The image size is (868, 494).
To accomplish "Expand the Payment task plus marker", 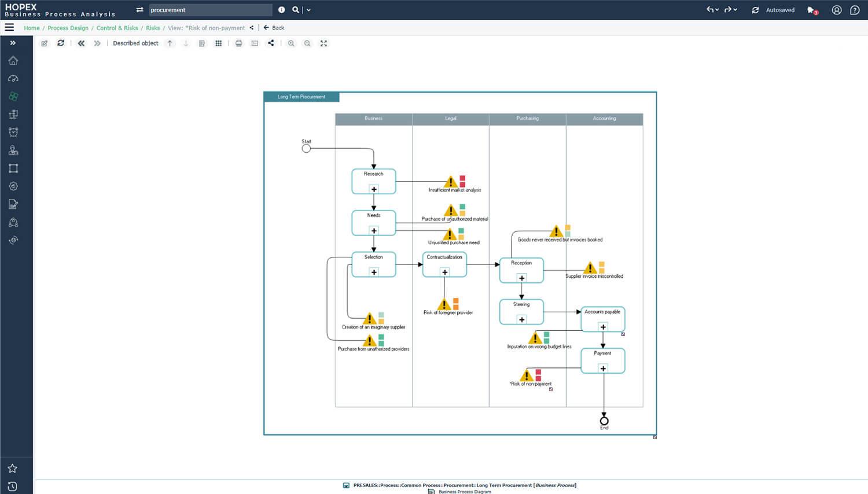I will 603,368.
